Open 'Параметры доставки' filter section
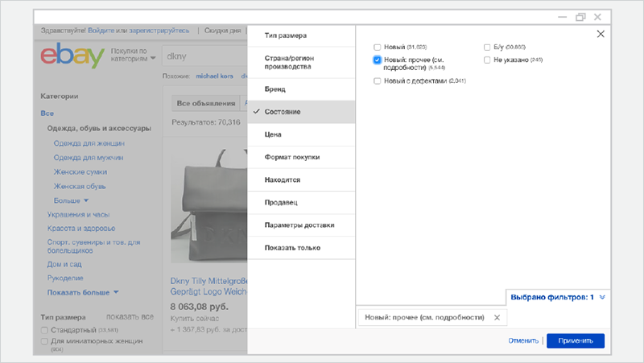This screenshot has height=363, width=644. click(x=301, y=225)
